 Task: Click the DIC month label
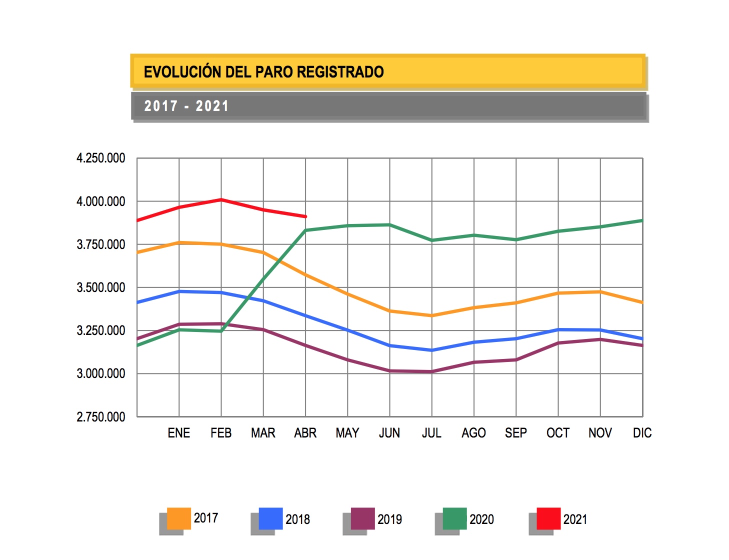[x=642, y=433]
